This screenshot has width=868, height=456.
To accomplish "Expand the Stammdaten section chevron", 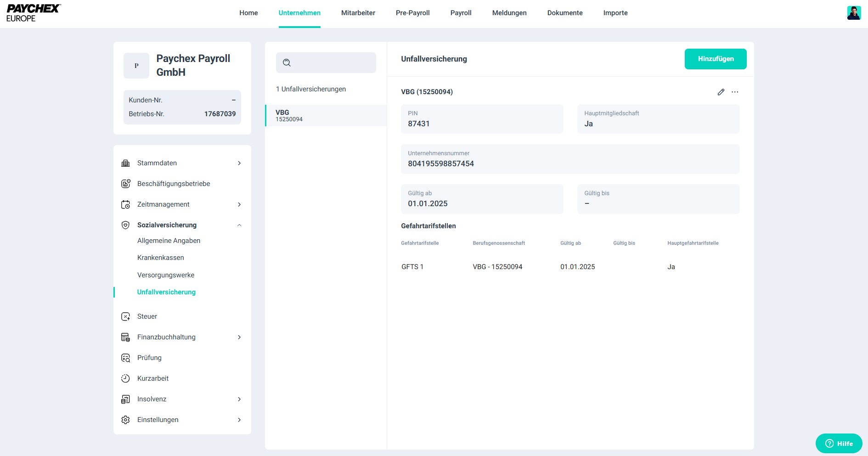I will click(x=239, y=163).
